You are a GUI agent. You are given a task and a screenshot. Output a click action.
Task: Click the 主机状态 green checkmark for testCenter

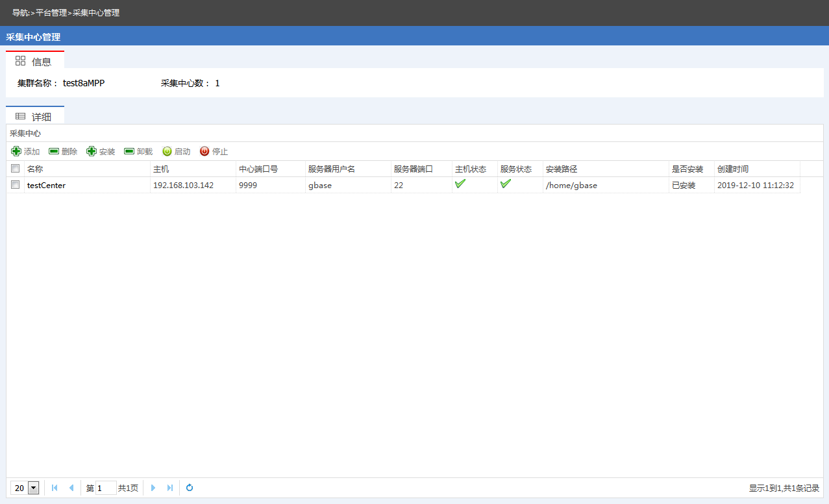click(460, 184)
